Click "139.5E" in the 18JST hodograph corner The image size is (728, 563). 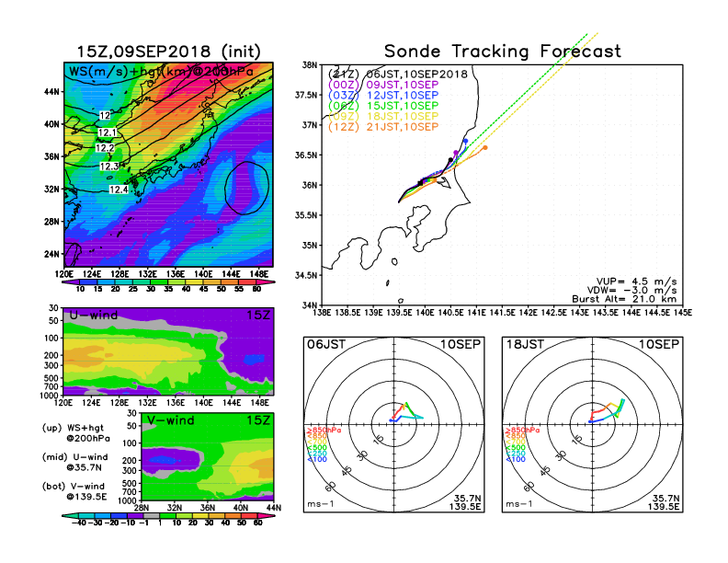click(664, 506)
